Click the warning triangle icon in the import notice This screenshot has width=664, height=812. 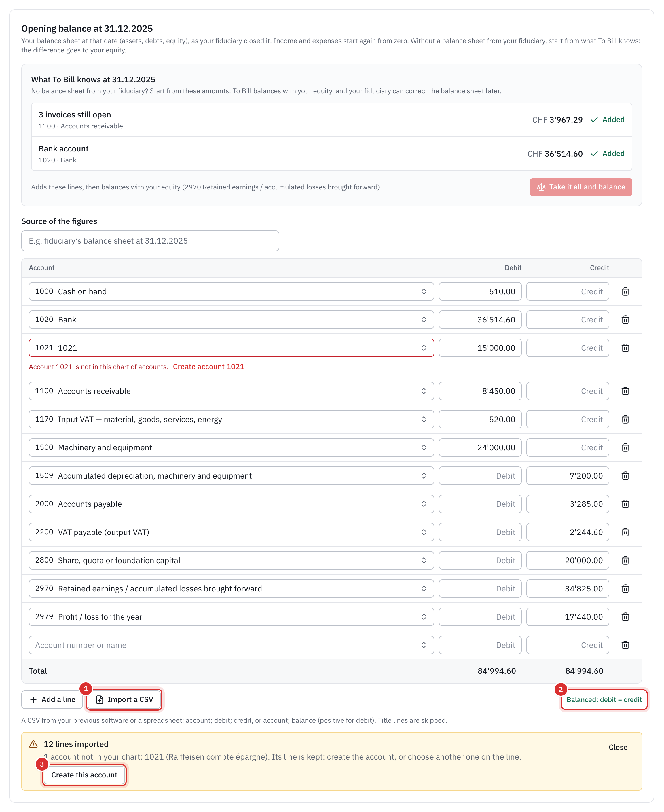click(x=34, y=744)
